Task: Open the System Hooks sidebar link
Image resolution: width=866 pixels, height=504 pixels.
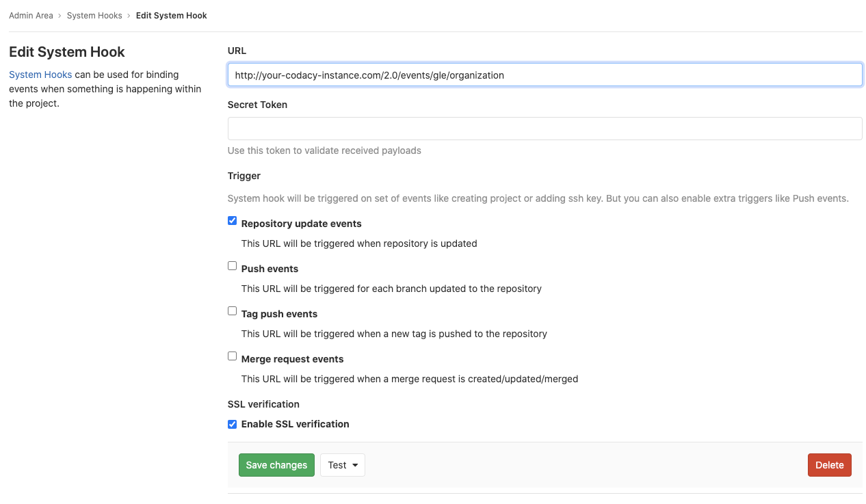Action: coord(40,74)
